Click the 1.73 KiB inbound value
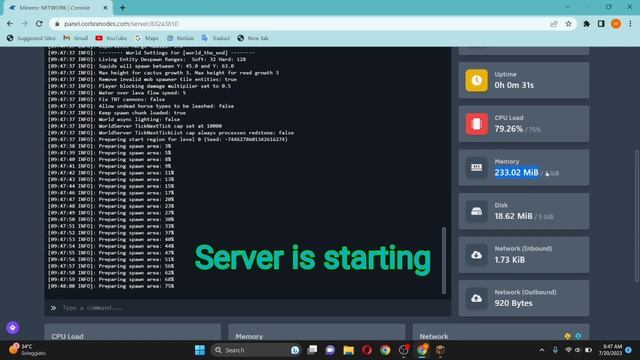This screenshot has height=360, width=640. tap(509, 260)
